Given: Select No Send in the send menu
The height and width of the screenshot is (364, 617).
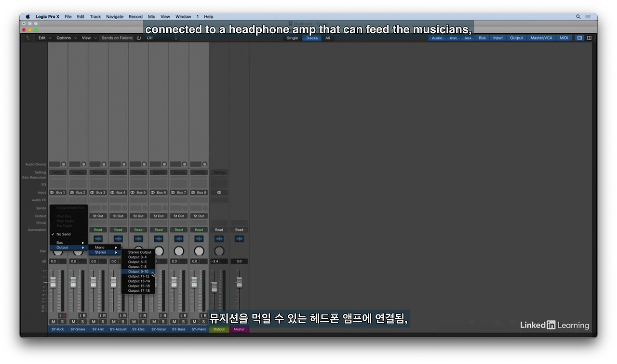Looking at the screenshot, I should [69, 234].
